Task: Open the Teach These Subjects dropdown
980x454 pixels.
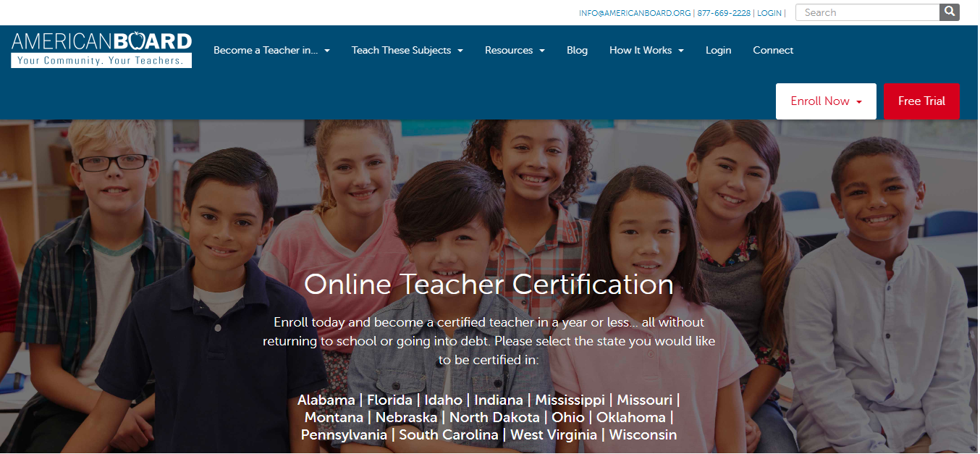Action: [x=407, y=50]
